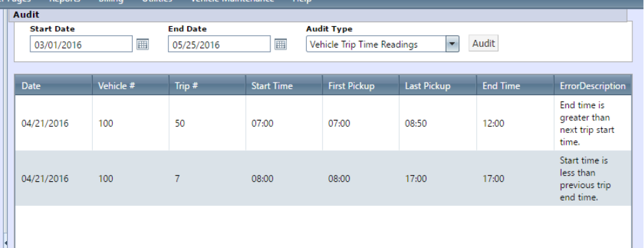Click the 08:00 first pickup cell
Screen dimensions: 644x248
coord(361,178)
